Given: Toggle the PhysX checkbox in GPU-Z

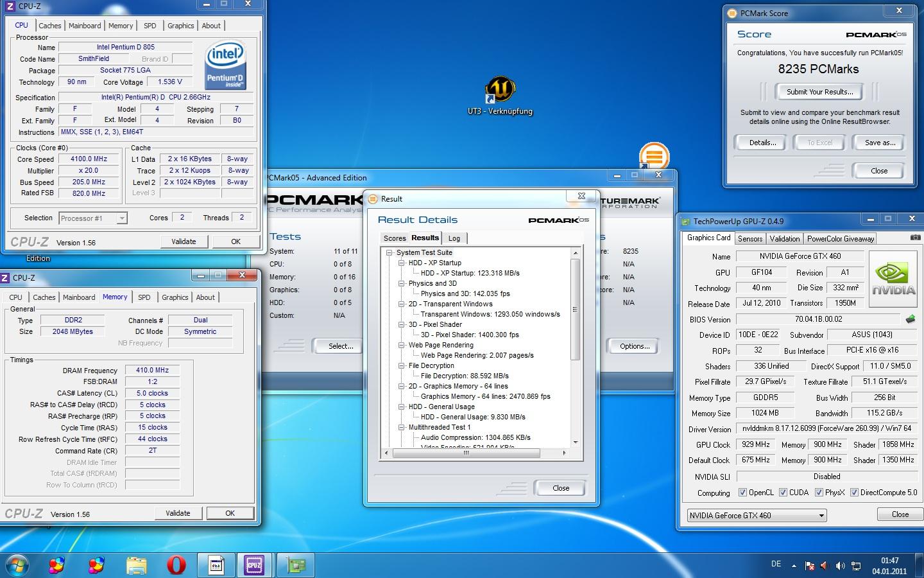Looking at the screenshot, I should pyautogui.click(x=819, y=493).
